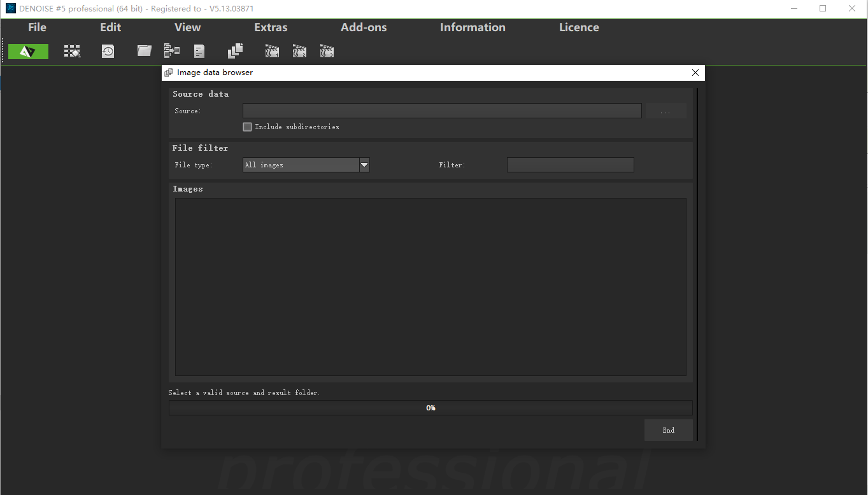The width and height of the screenshot is (868, 495).
Task: Open the All images combo box
Action: [299, 164]
